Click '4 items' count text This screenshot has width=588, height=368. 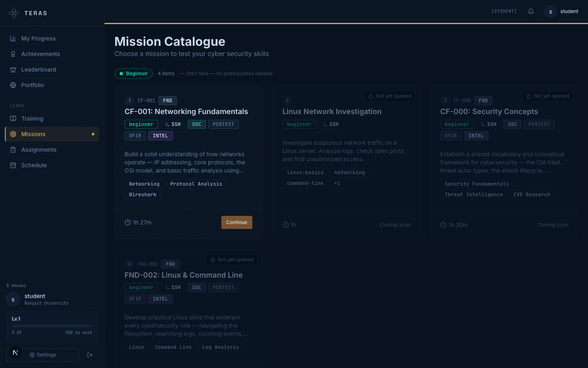click(x=166, y=74)
